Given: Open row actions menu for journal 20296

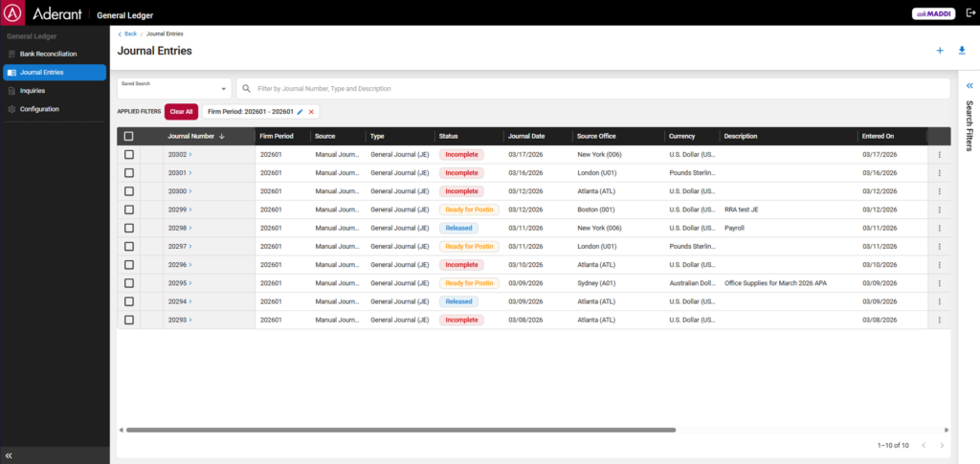Looking at the screenshot, I should pyautogui.click(x=939, y=265).
